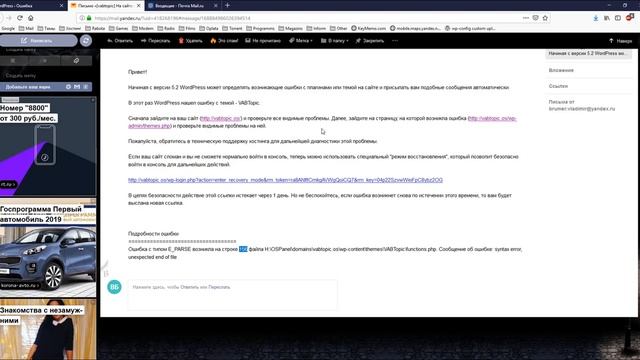Open the 'Номер 8800' ad banner
This screenshot has width=640, height=360.
[x=48, y=146]
